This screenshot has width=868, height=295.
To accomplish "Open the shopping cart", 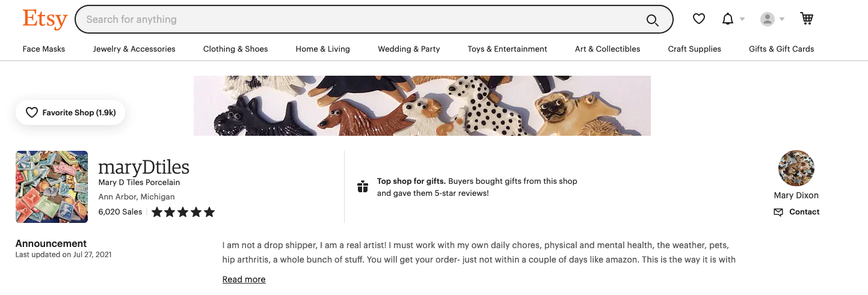I will 807,19.
